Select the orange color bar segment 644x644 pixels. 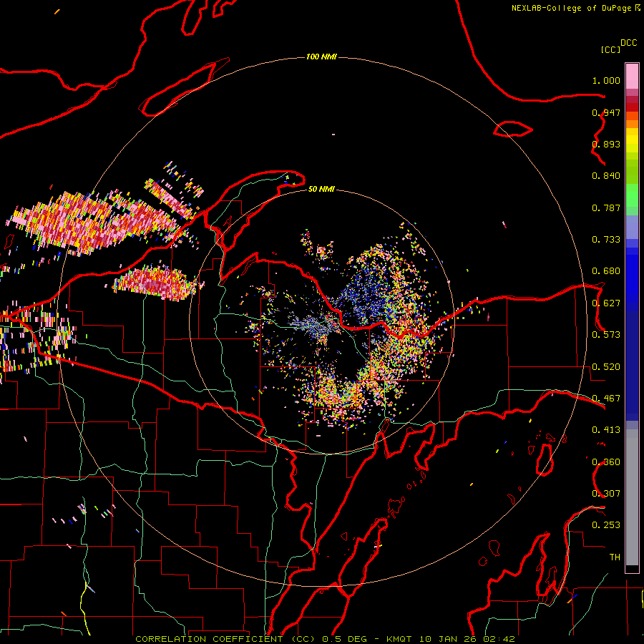click(x=632, y=124)
